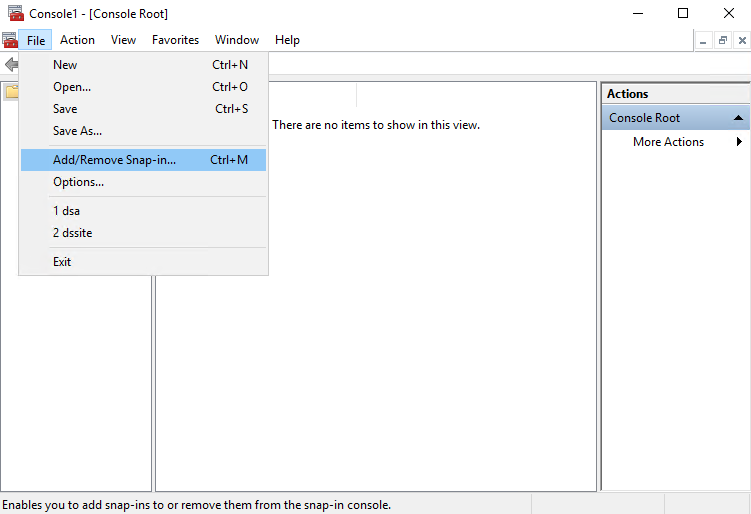Click More Actions in the Actions pane
This screenshot has height=514, width=751.
pos(668,142)
